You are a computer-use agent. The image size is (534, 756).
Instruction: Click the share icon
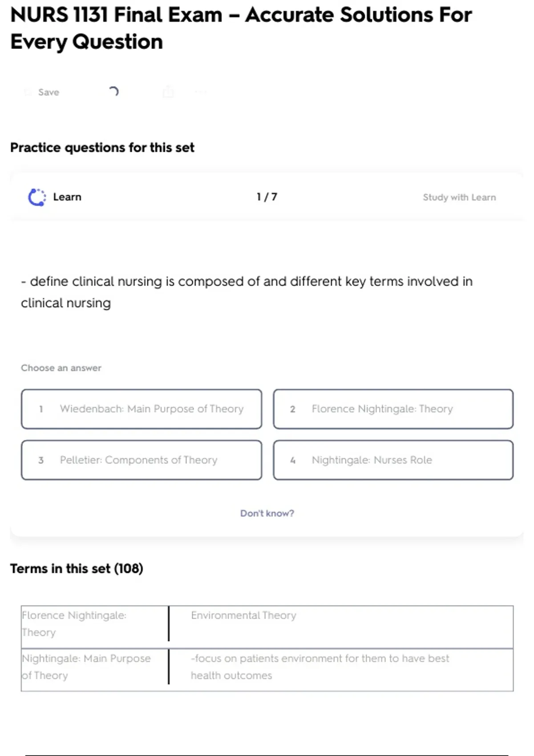tap(168, 92)
